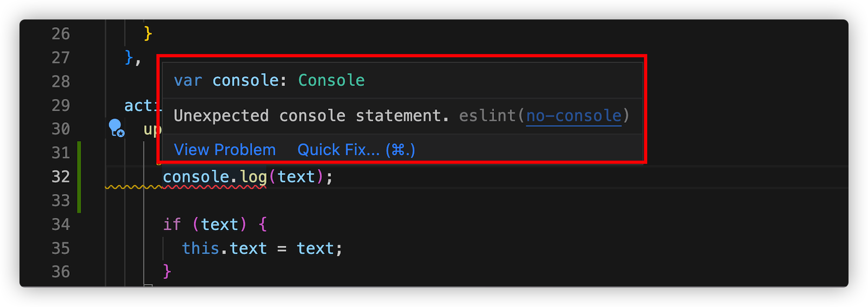The image size is (868, 307).
Task: Click line number 32 in gutter
Action: coord(61,177)
